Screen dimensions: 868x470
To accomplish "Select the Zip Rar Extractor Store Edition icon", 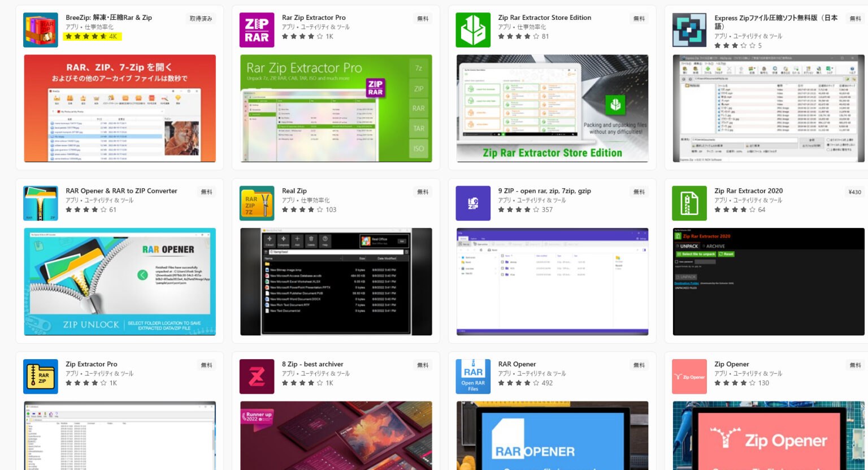I will tap(473, 30).
